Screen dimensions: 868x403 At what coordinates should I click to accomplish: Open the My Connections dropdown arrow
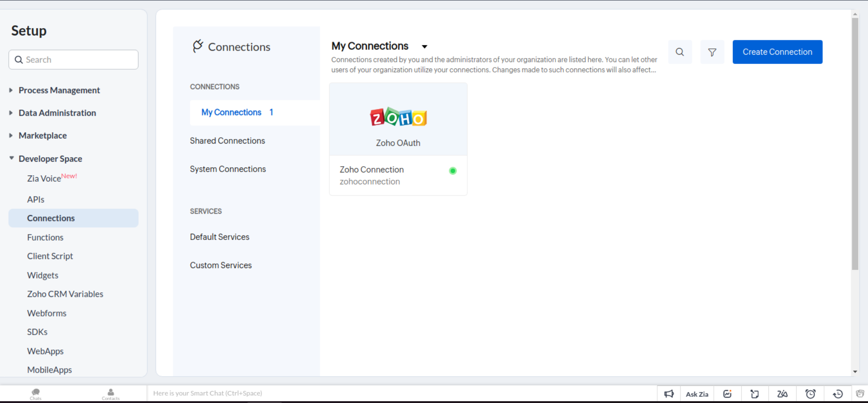424,47
